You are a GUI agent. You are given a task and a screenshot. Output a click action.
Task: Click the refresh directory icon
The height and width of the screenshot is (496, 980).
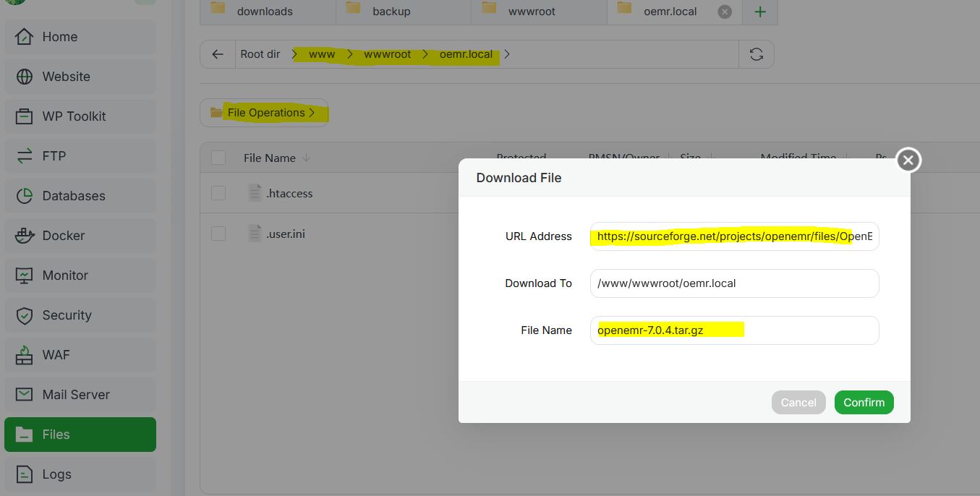(756, 54)
